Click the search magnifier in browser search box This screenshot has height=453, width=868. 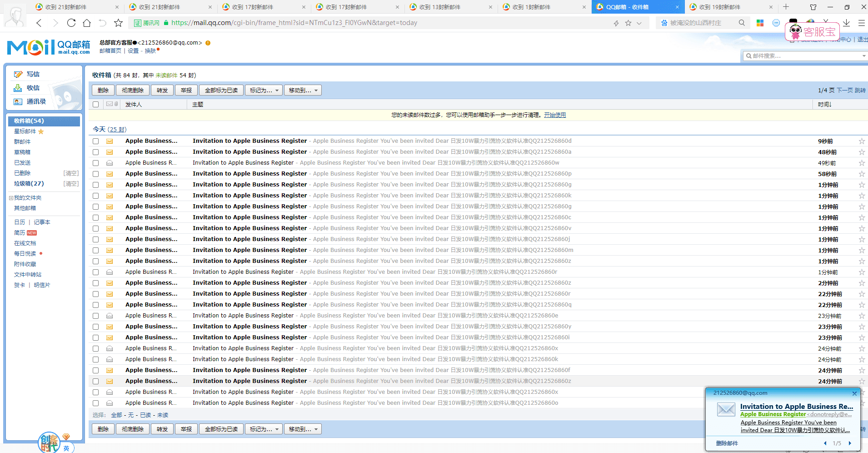pyautogui.click(x=742, y=23)
